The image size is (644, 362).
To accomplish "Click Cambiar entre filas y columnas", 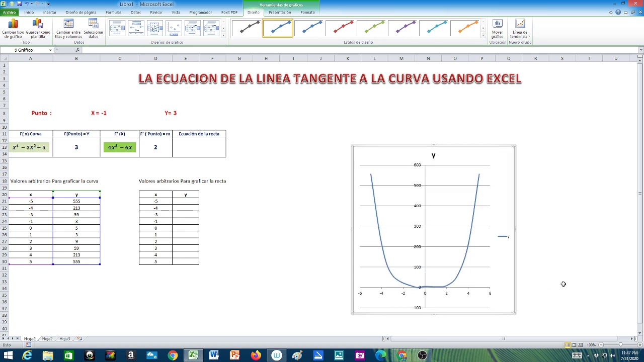I will [x=68, y=29].
